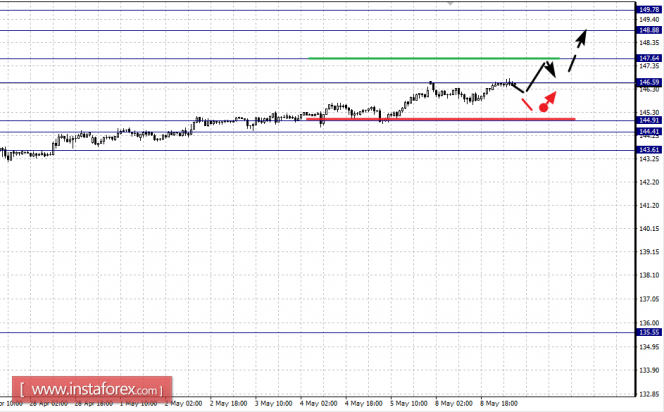Click the 144.41 price level label

(648, 131)
